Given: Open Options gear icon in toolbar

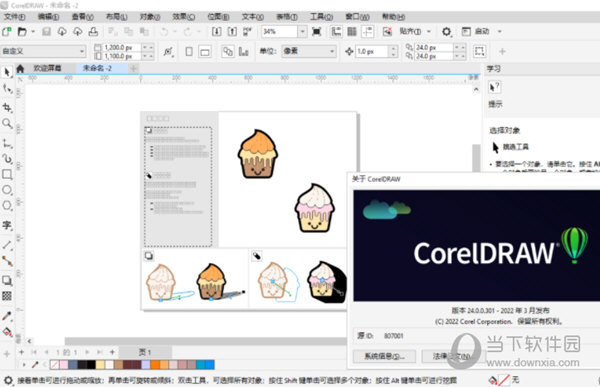Looking at the screenshot, I should tap(447, 31).
